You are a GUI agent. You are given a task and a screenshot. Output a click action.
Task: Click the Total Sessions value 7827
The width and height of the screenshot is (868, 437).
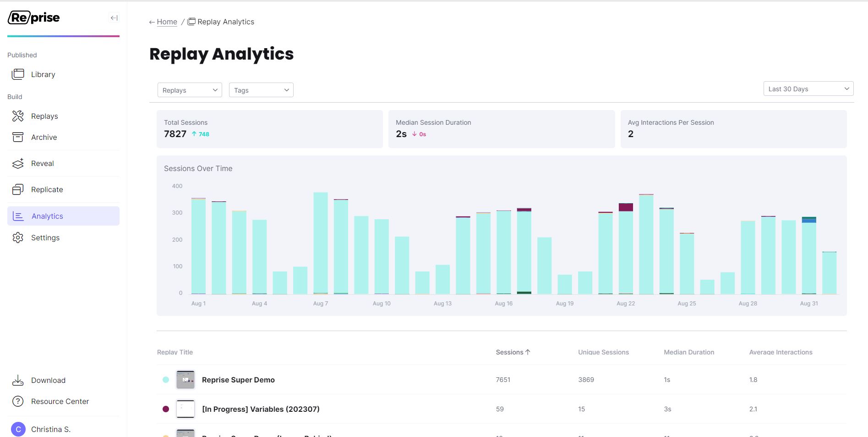point(175,134)
